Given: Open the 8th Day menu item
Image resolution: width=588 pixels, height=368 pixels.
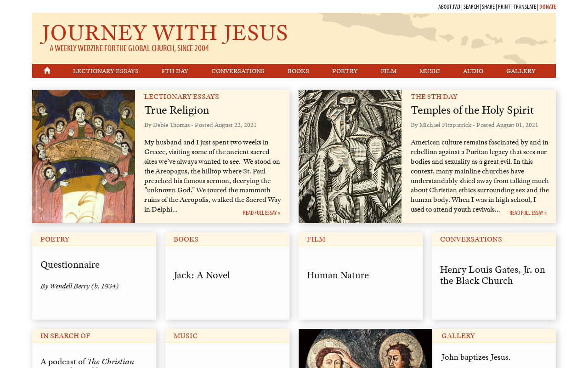Looking at the screenshot, I should coord(175,71).
